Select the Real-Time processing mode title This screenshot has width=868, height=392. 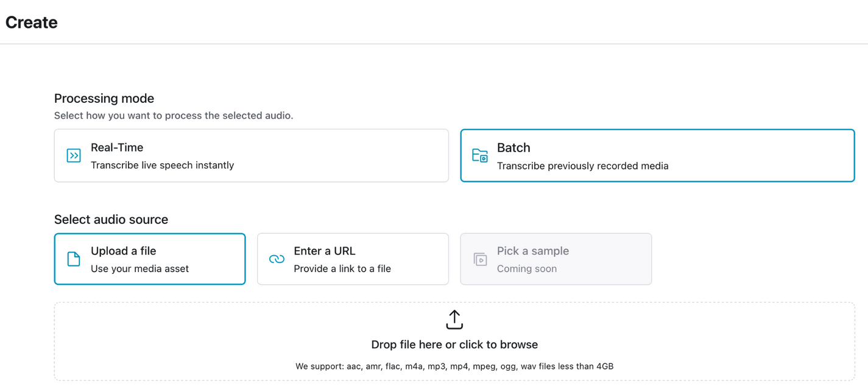(117, 147)
